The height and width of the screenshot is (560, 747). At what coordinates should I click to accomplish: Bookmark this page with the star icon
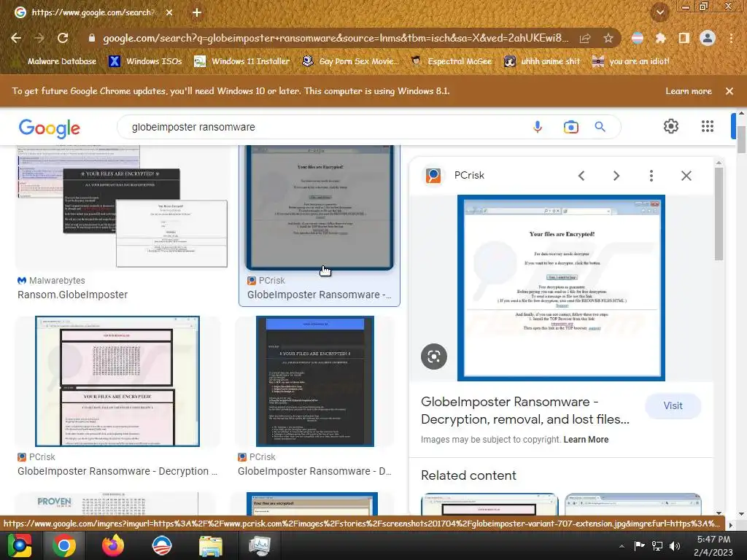pos(608,38)
